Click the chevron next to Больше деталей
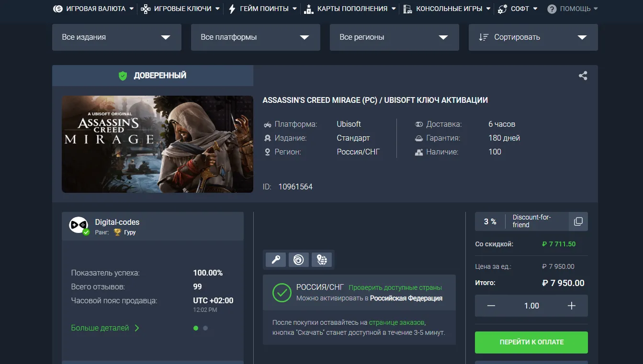This screenshot has width=643, height=364. (137, 328)
